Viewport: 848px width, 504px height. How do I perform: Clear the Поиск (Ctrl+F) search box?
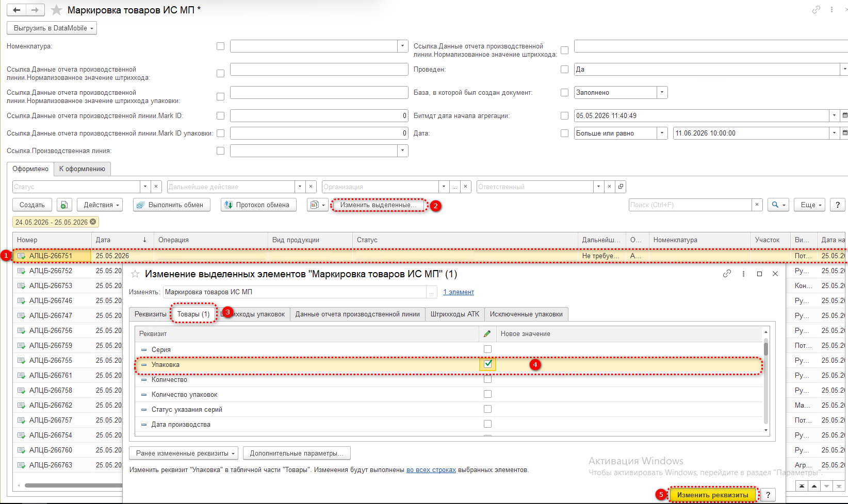click(x=757, y=205)
